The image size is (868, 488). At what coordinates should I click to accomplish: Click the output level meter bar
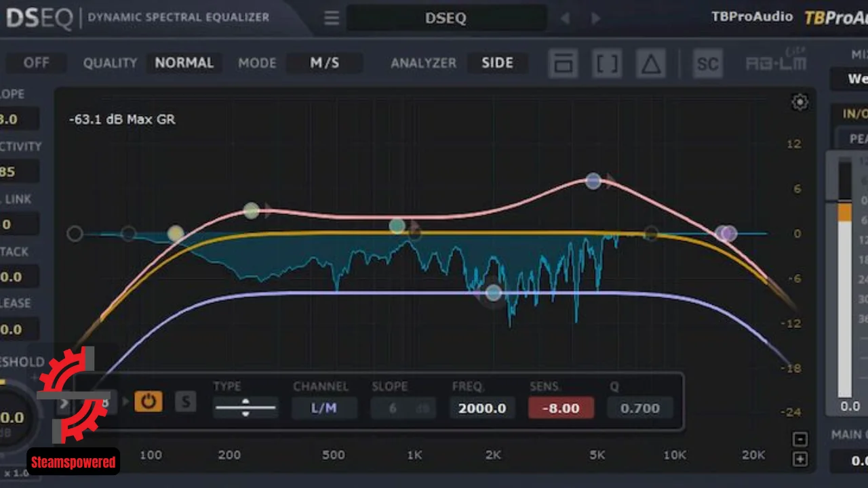click(x=845, y=279)
